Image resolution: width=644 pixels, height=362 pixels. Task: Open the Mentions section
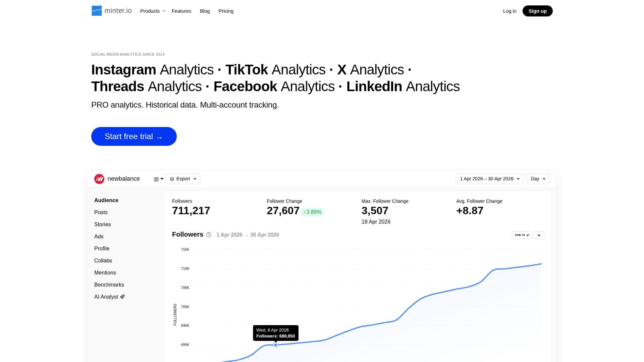[105, 273]
